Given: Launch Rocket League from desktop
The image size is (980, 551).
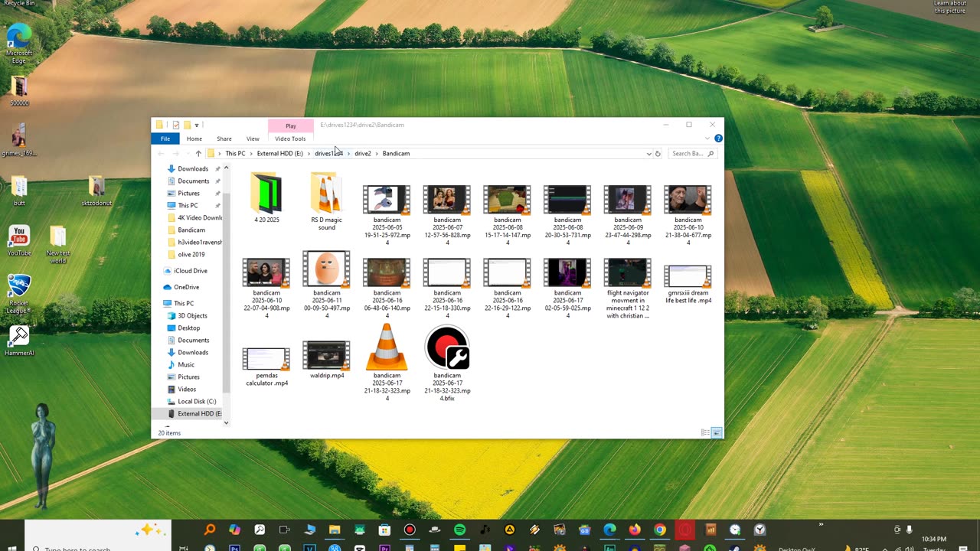Looking at the screenshot, I should click(19, 293).
